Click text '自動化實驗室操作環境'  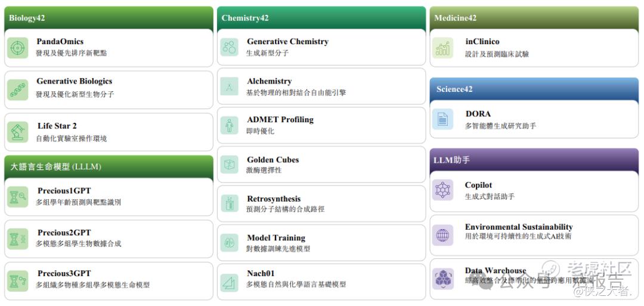pyautogui.click(x=71, y=138)
